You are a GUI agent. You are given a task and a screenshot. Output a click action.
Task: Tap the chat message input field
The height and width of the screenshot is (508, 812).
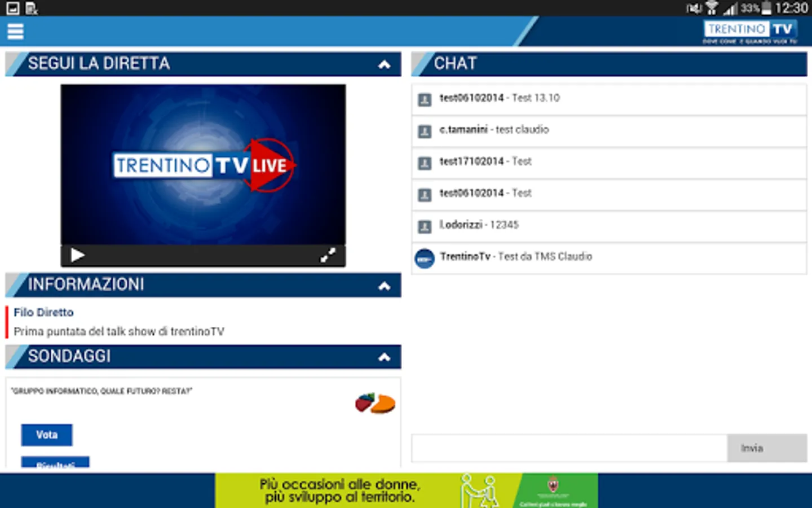click(570, 448)
